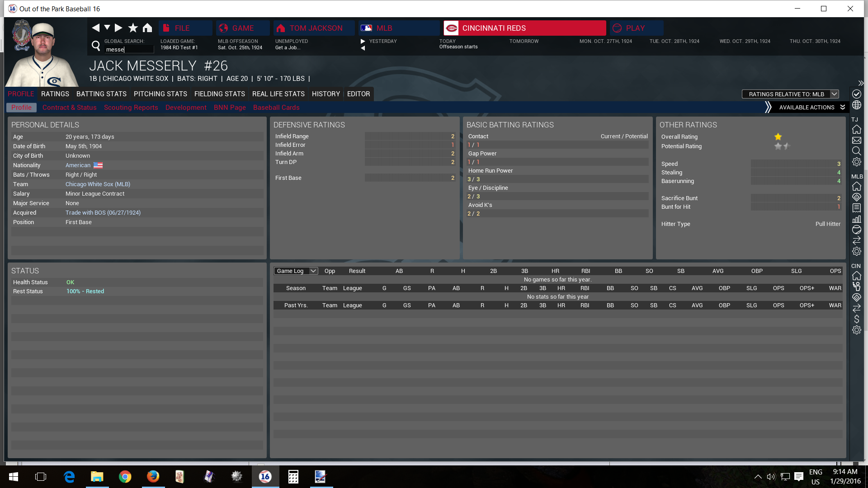Switch to the EDITOR tab
The width and height of the screenshot is (868, 488).
click(359, 94)
